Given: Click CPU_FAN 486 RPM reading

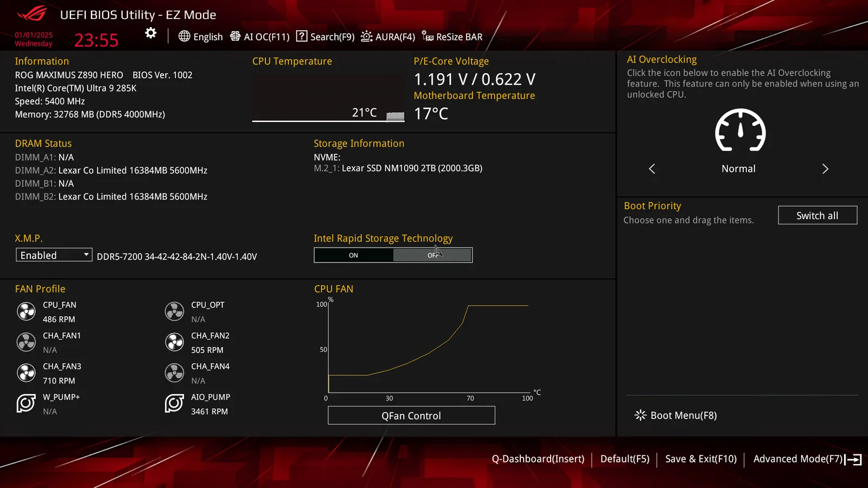Looking at the screenshot, I should [x=59, y=319].
